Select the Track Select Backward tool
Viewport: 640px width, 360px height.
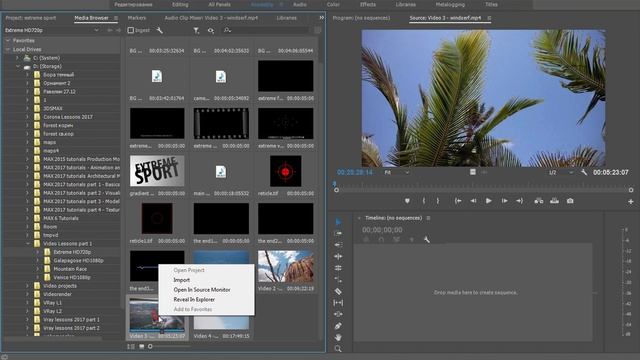click(338, 245)
